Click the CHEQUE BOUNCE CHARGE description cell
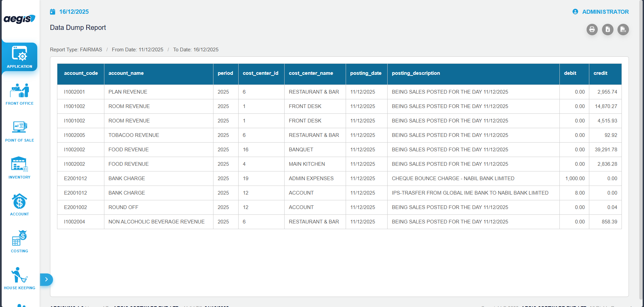The height and width of the screenshot is (307, 644). (453, 178)
